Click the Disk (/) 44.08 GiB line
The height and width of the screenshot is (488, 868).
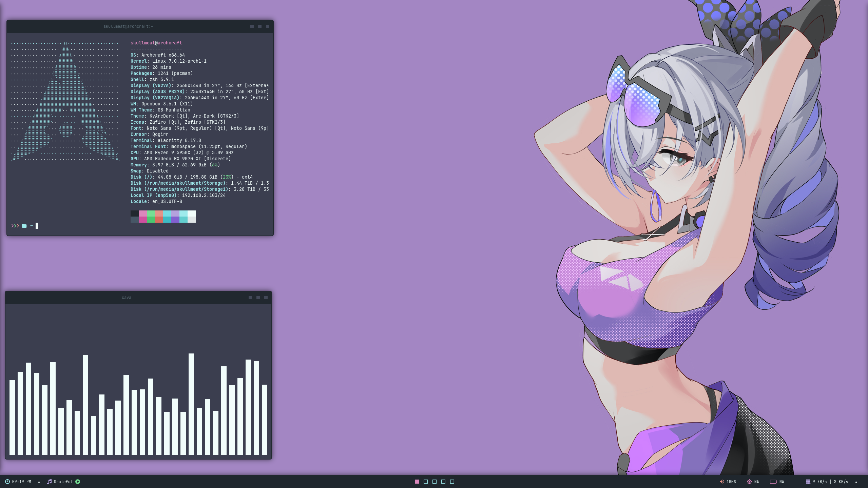tap(192, 177)
